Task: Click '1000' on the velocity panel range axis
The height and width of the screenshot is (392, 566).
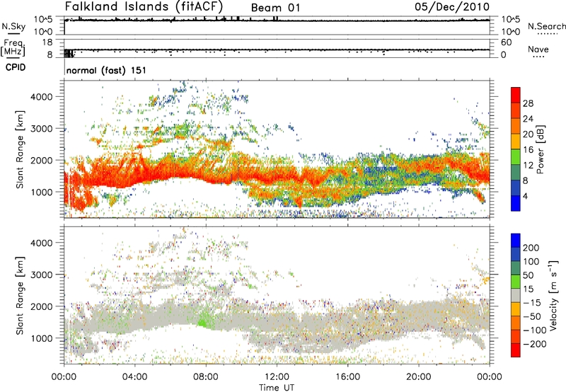Action: tap(41, 338)
